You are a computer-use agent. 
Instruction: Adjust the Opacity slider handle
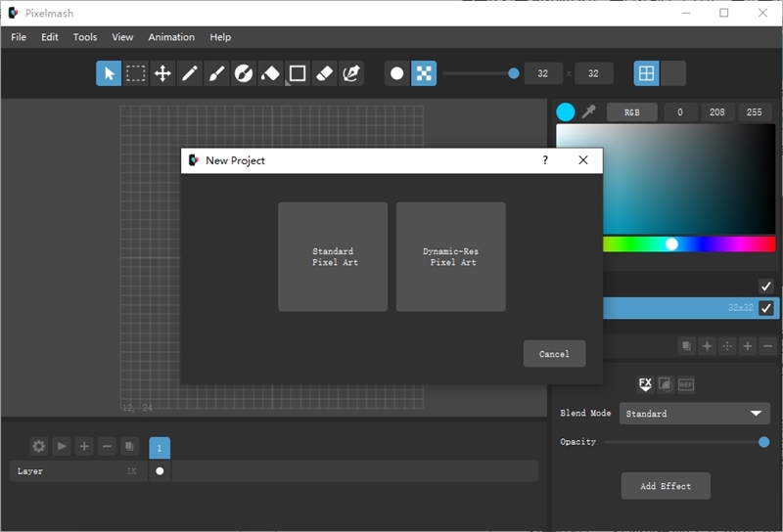coord(763,442)
